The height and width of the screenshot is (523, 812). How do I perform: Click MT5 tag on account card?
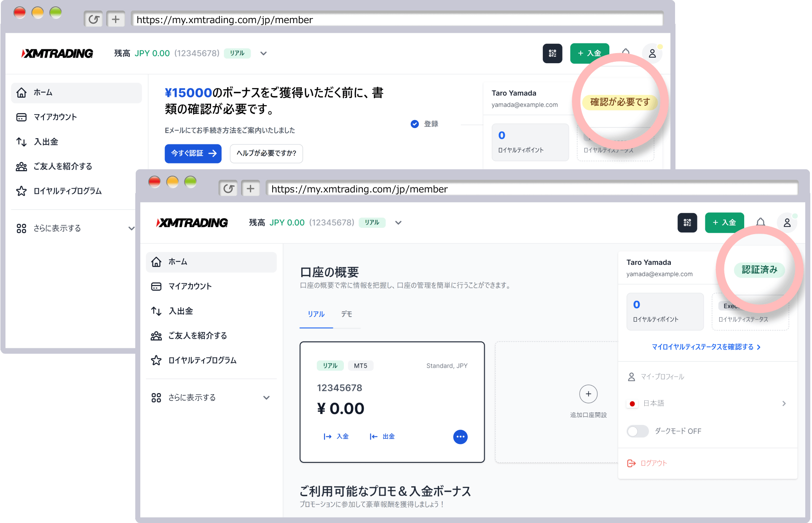pyautogui.click(x=360, y=366)
